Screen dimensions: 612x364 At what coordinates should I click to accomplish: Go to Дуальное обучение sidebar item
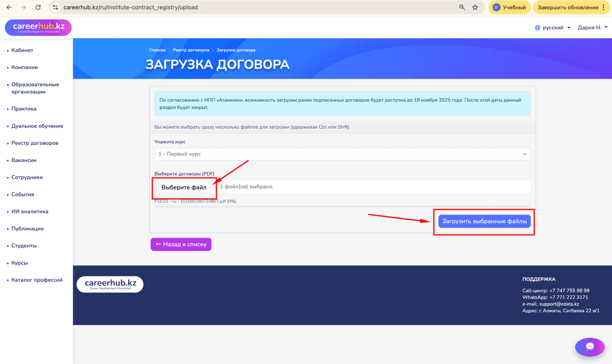coord(37,126)
